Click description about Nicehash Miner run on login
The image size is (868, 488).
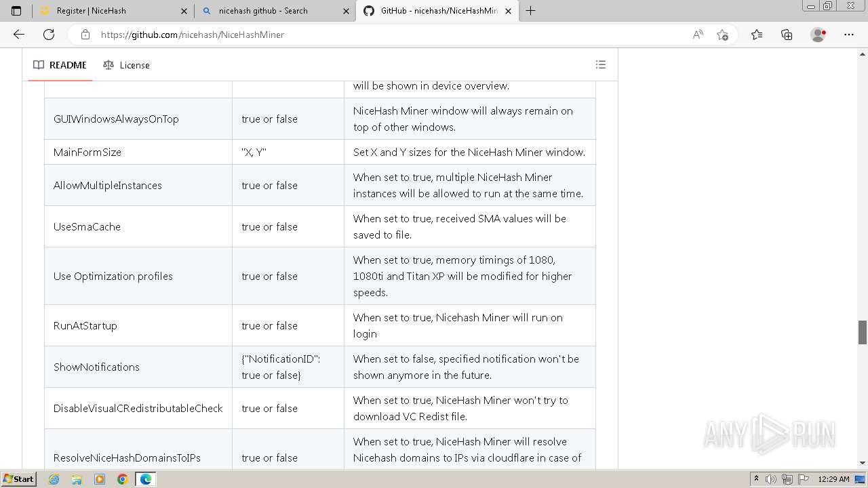pyautogui.click(x=470, y=325)
